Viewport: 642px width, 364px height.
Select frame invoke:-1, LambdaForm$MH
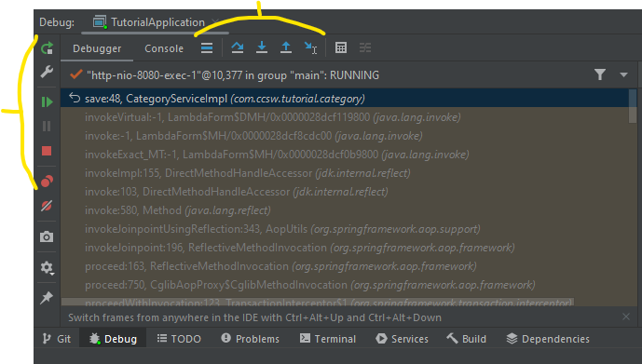click(345, 136)
